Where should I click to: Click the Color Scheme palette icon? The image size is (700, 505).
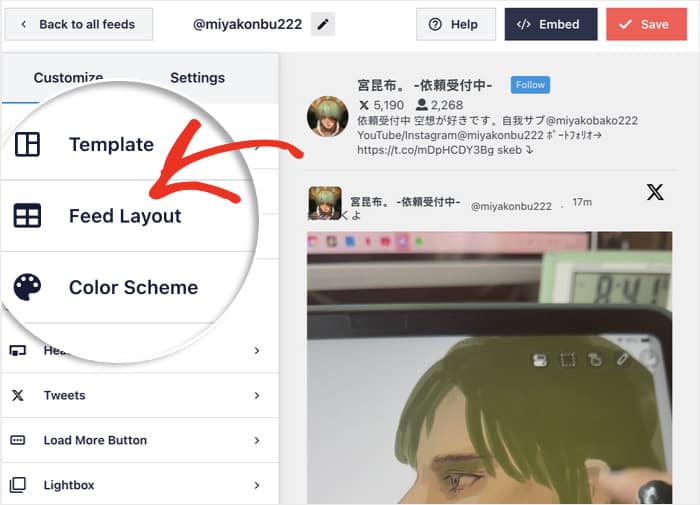(x=28, y=288)
